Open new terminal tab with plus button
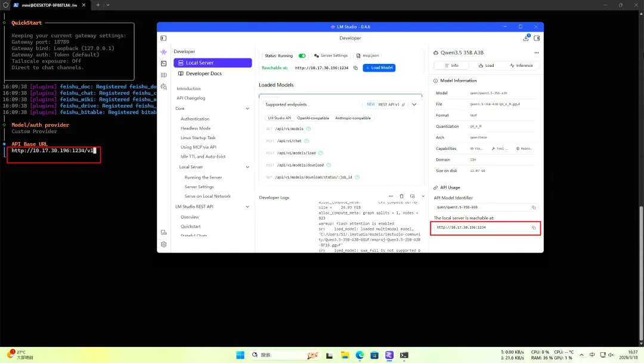 point(98,5)
